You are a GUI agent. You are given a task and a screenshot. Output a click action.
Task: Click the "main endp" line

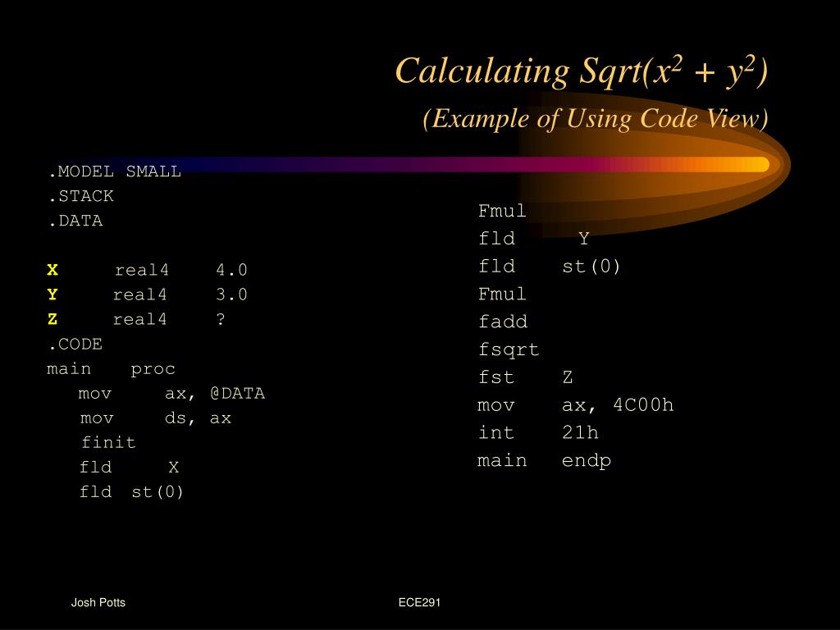click(x=545, y=461)
